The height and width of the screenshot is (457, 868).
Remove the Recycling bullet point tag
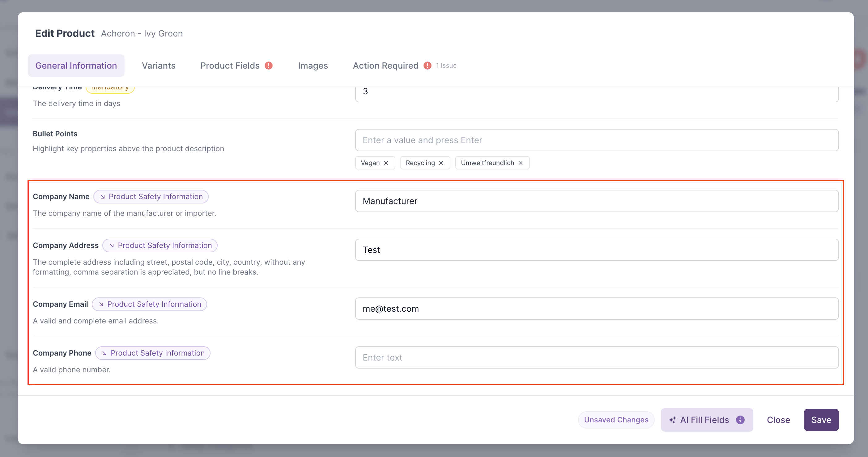click(x=441, y=163)
